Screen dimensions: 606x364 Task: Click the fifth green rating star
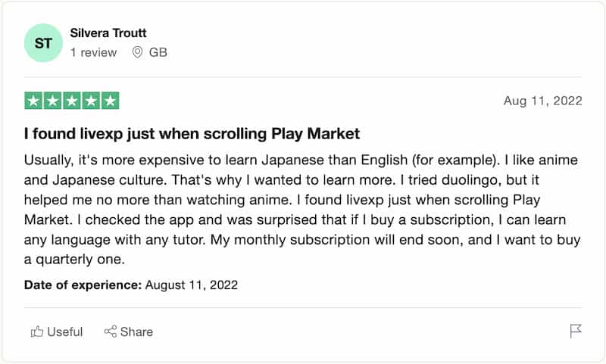[110, 101]
